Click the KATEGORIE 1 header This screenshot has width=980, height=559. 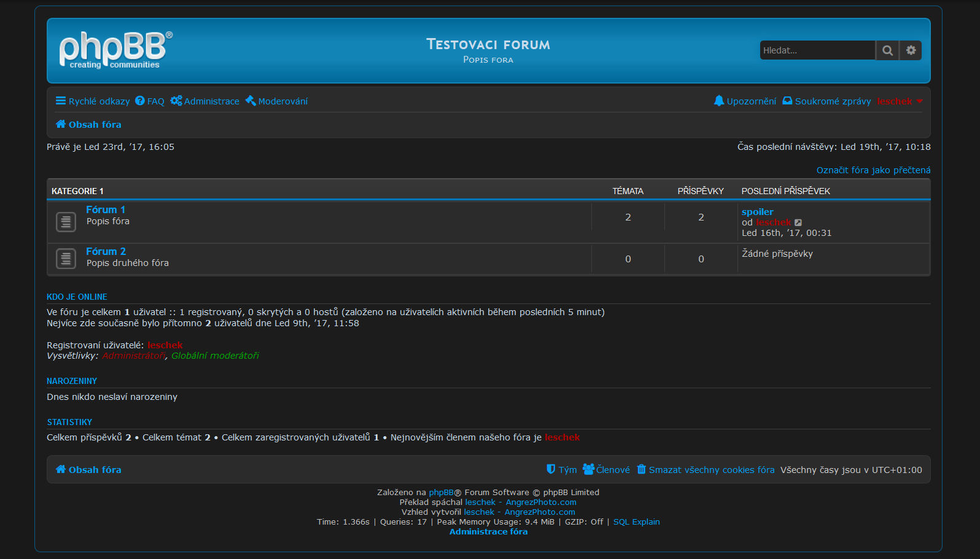tap(77, 191)
